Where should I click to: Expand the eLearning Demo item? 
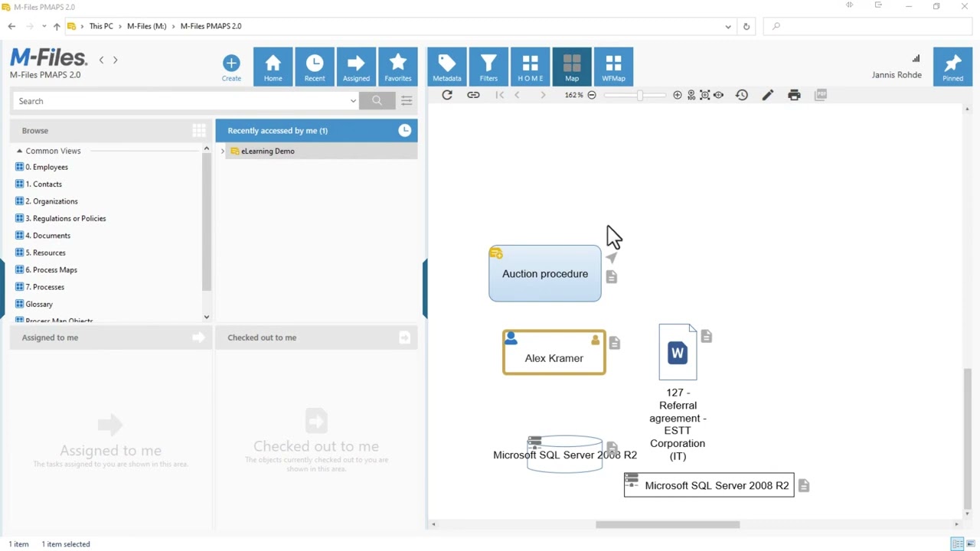click(223, 152)
